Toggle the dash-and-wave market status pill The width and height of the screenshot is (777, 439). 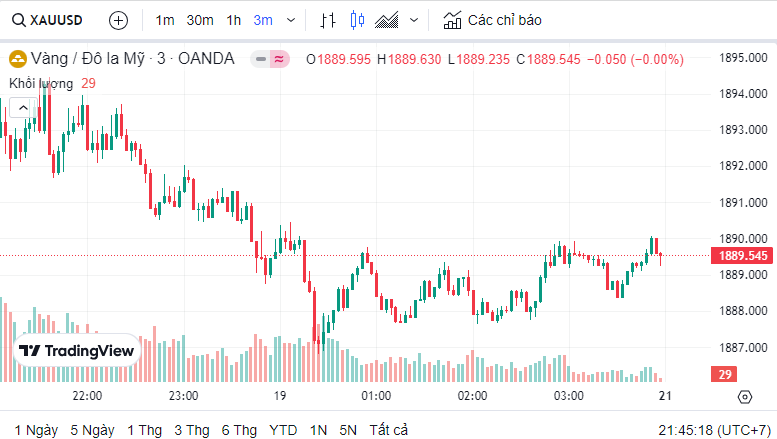(x=269, y=59)
